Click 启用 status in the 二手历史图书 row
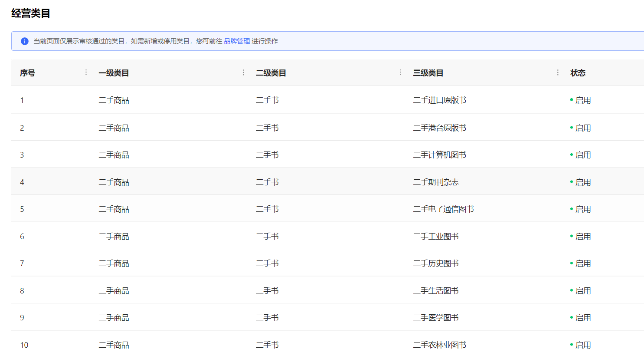The height and width of the screenshot is (349, 644). tap(581, 263)
